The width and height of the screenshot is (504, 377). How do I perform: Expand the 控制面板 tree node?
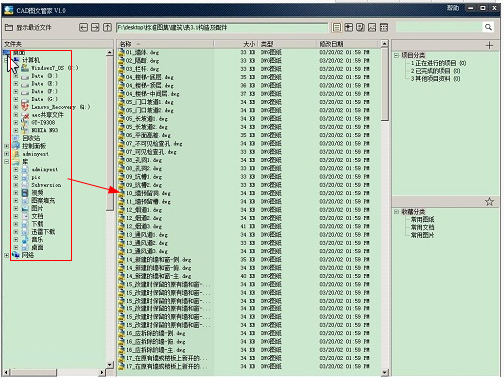[x=6, y=146]
